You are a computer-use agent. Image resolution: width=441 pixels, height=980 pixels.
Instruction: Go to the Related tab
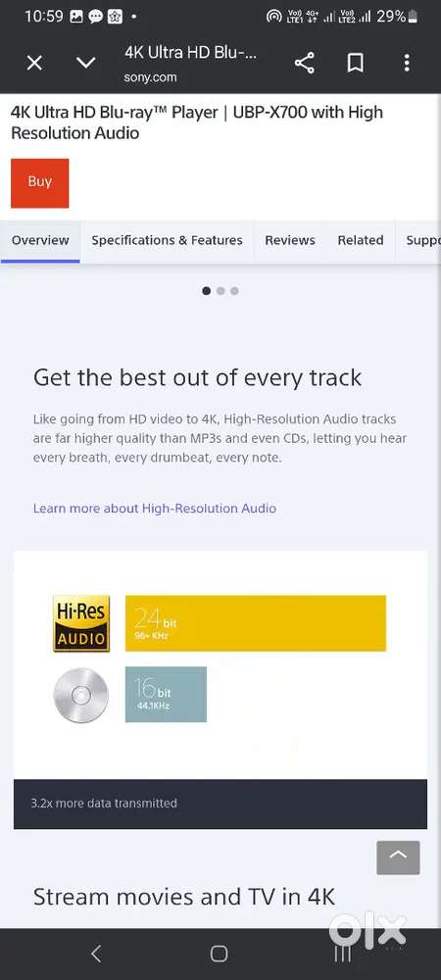(x=361, y=241)
